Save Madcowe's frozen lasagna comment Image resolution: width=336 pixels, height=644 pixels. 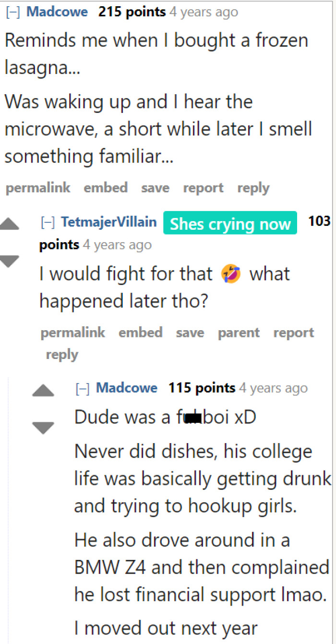(x=155, y=188)
